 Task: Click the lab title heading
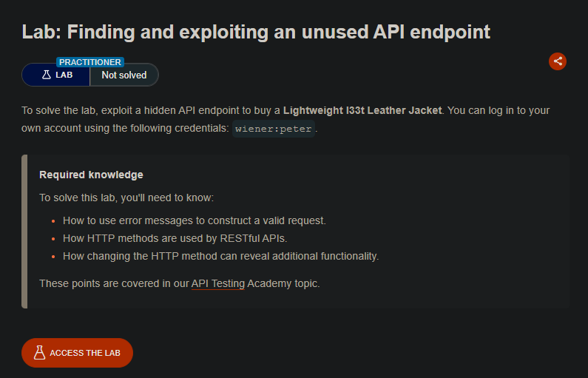tap(256, 32)
